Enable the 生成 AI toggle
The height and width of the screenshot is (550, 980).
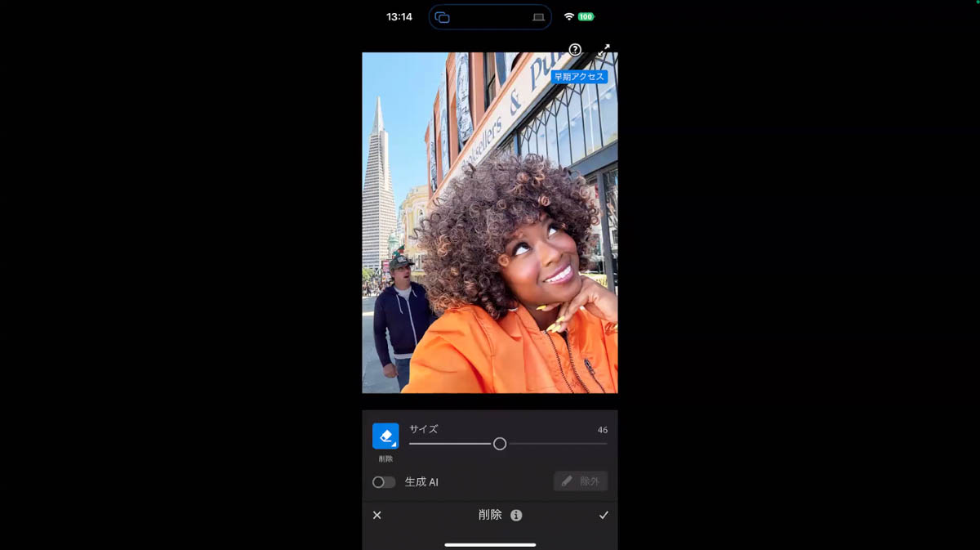[384, 482]
